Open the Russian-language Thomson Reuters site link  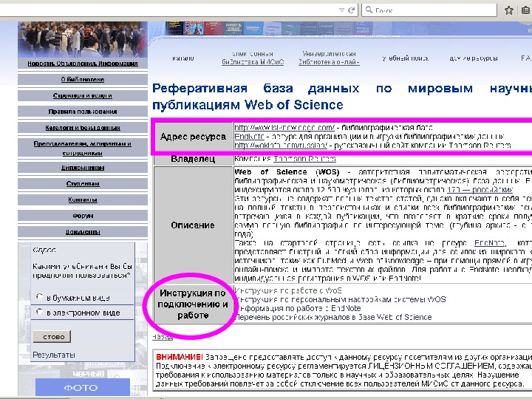point(281,146)
